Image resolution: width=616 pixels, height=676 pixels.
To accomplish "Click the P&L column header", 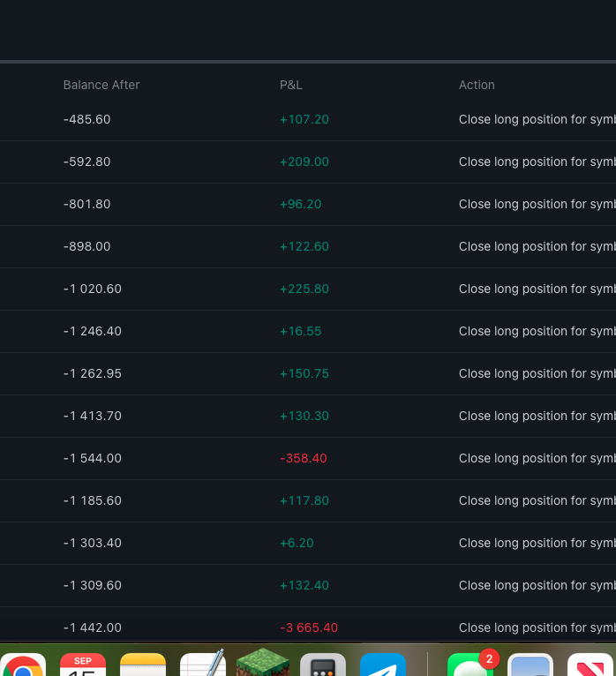I will 291,85.
